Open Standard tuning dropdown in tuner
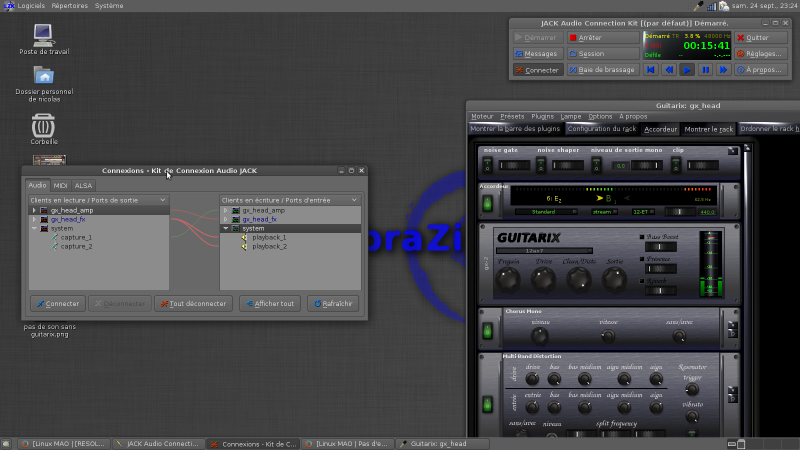This screenshot has height=450, width=800. coord(546,212)
